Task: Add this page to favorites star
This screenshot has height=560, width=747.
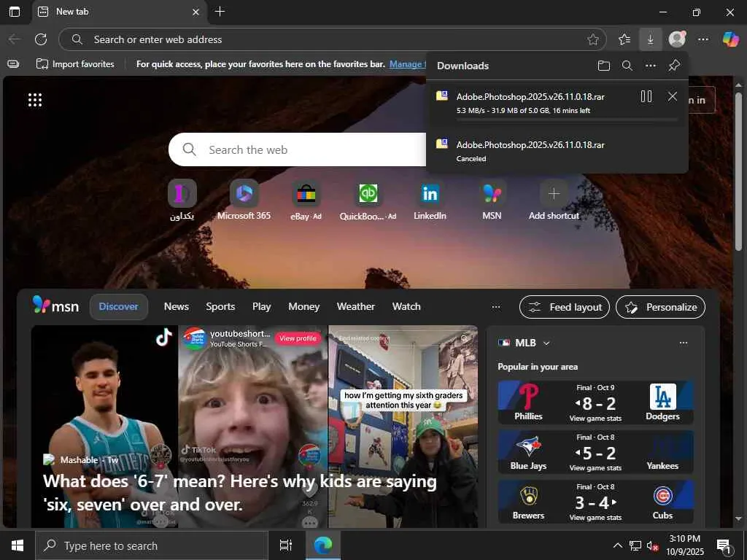Action: (x=592, y=39)
